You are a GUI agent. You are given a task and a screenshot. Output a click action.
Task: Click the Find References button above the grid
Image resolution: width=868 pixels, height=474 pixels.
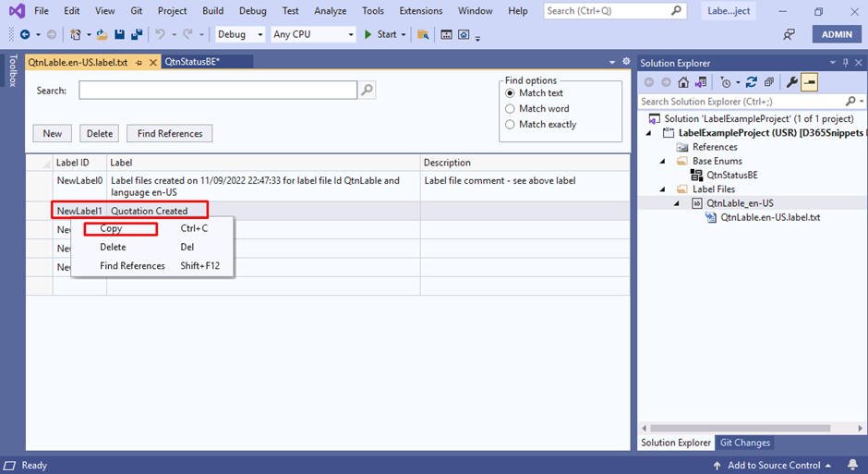(170, 133)
